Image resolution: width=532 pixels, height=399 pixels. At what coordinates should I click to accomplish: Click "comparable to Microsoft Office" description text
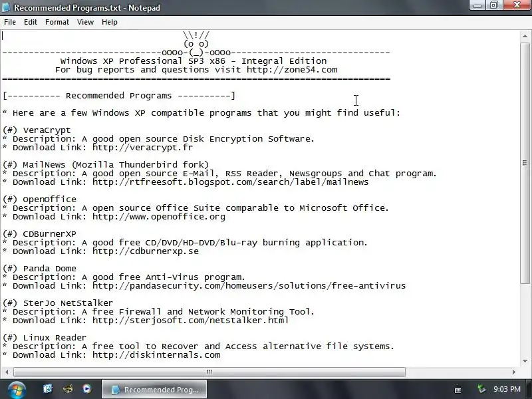[x=307, y=208]
